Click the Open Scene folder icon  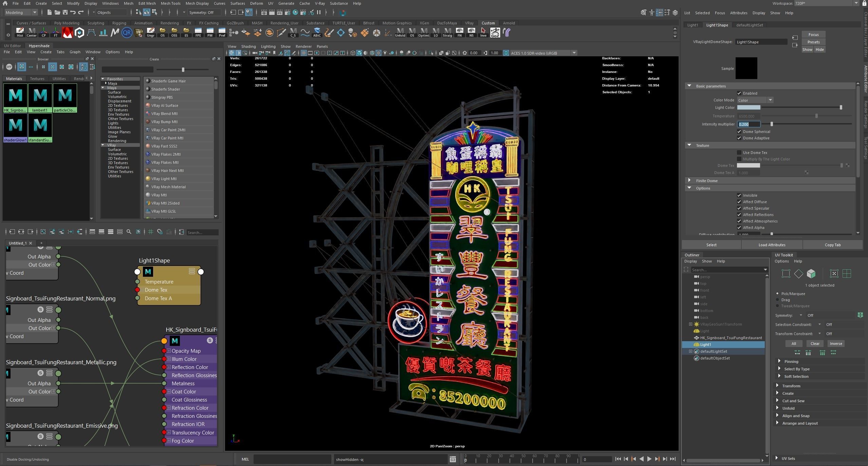57,13
